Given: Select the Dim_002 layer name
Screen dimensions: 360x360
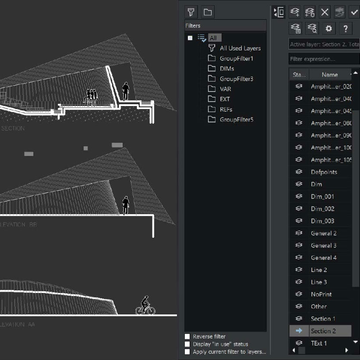Looking at the screenshot, I should click(322, 209).
